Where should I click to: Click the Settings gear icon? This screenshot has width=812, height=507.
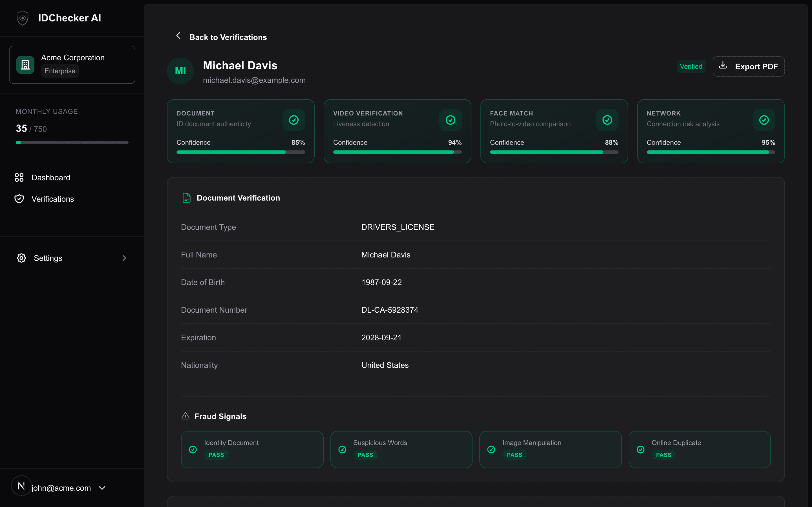21,258
